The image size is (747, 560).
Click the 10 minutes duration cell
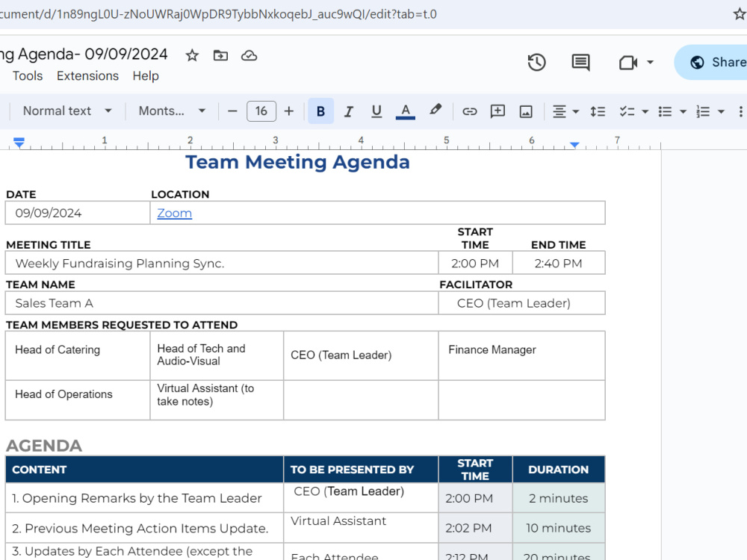point(559,528)
